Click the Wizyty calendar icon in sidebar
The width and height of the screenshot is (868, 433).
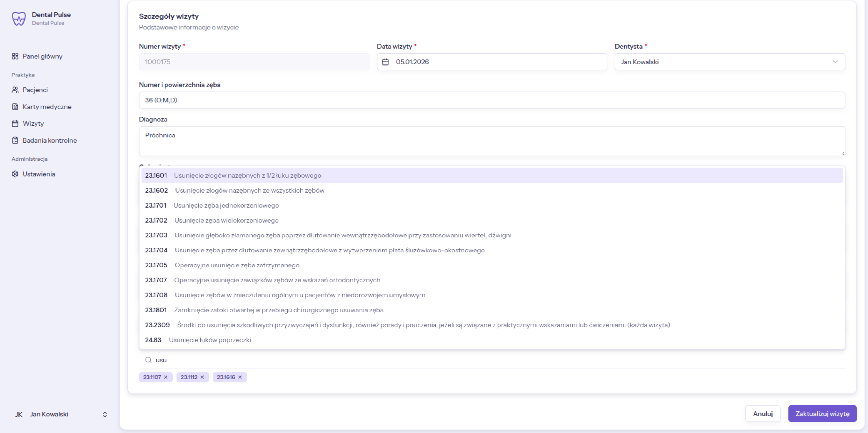(x=15, y=124)
